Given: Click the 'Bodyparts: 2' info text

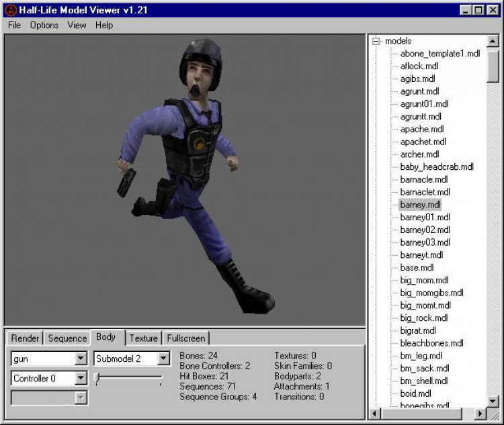Looking at the screenshot, I should 297,376.
